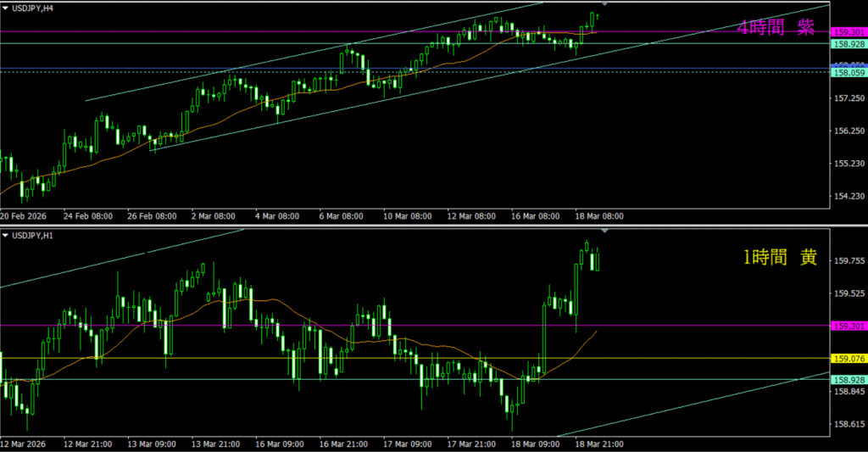Select the 158.059 price tag on H4 chart
The height and width of the screenshot is (452, 868).
click(849, 73)
